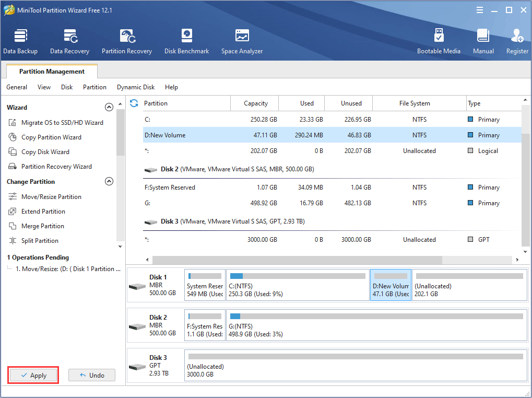
Task: Launch Data Recovery from the toolbar
Action: pos(69,42)
